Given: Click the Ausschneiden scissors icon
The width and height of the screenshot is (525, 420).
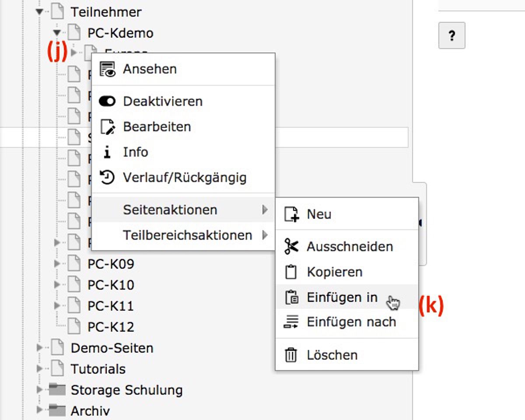Looking at the screenshot, I should click(x=291, y=247).
